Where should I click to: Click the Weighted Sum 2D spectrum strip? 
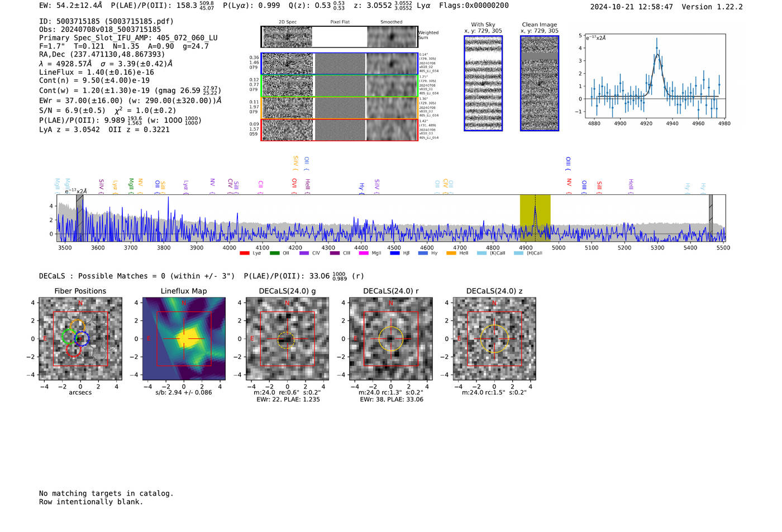(339, 37)
